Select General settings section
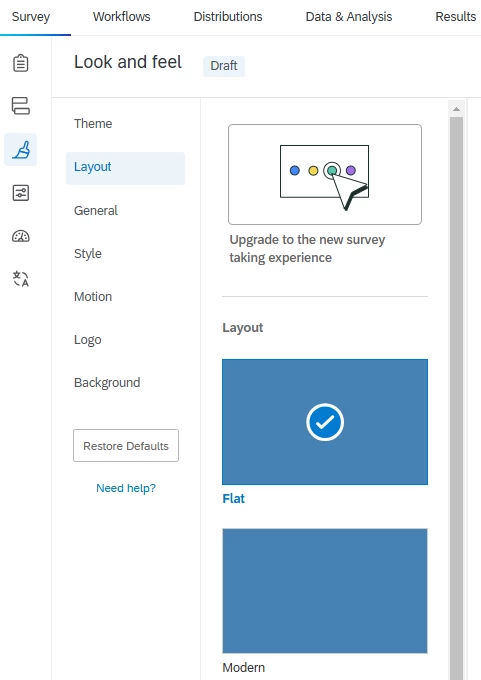The width and height of the screenshot is (481, 680). pos(95,210)
